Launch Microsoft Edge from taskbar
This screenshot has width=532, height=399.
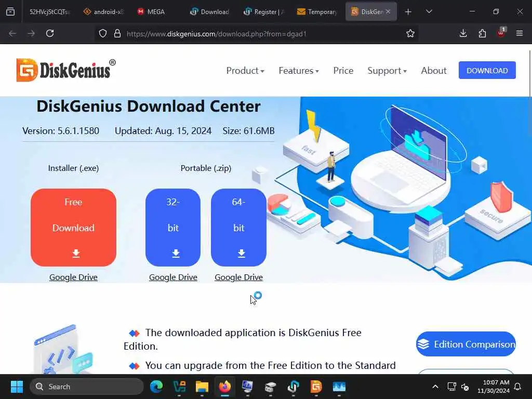pyautogui.click(x=156, y=387)
